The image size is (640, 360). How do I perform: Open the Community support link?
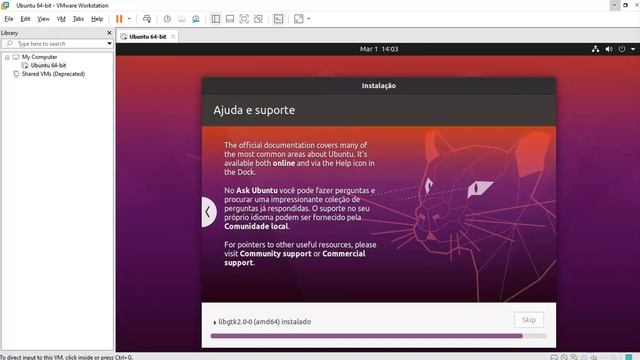pos(276,253)
